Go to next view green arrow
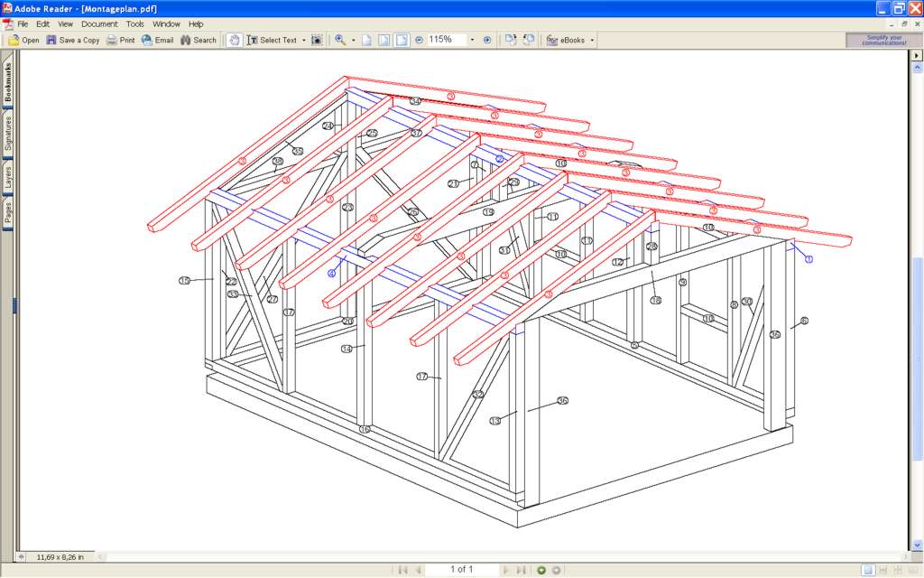Image resolution: width=924 pixels, height=578 pixels. point(541,570)
